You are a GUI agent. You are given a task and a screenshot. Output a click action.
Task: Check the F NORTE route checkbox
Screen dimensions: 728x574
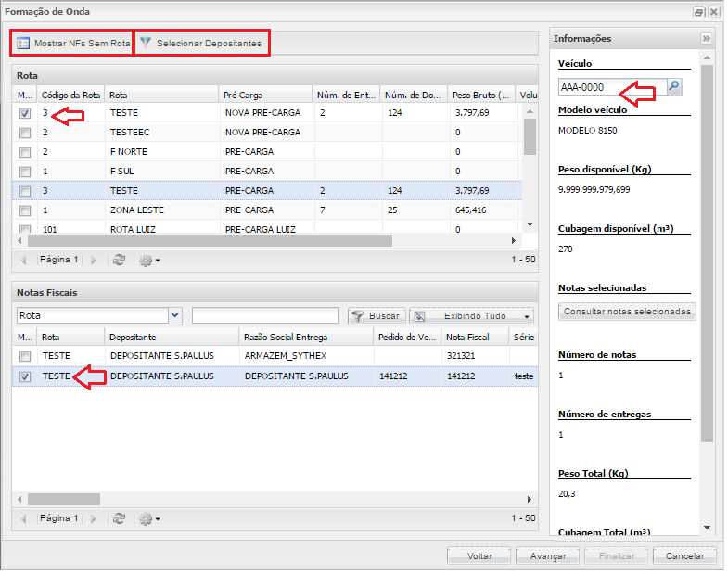pos(25,152)
